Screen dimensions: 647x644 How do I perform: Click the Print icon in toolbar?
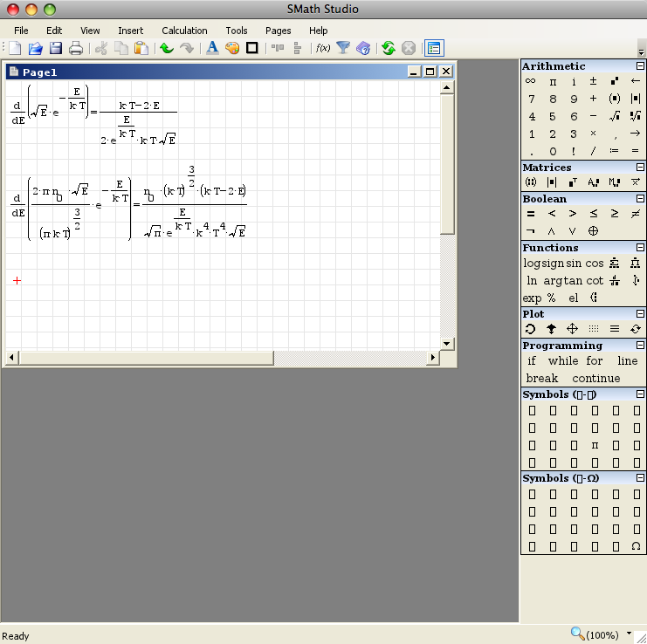76,48
